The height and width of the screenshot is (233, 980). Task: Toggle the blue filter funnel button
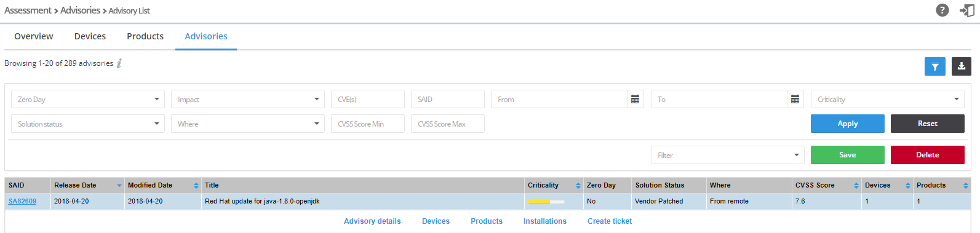(935, 66)
